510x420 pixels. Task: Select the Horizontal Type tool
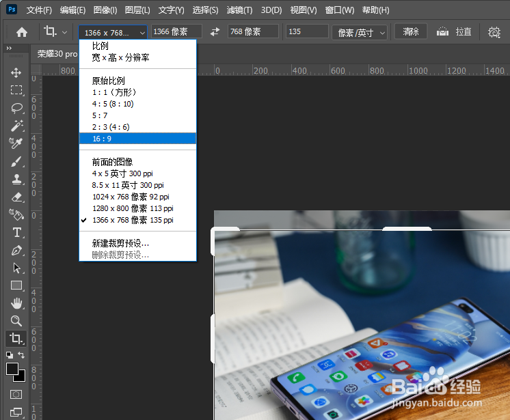[x=17, y=233]
